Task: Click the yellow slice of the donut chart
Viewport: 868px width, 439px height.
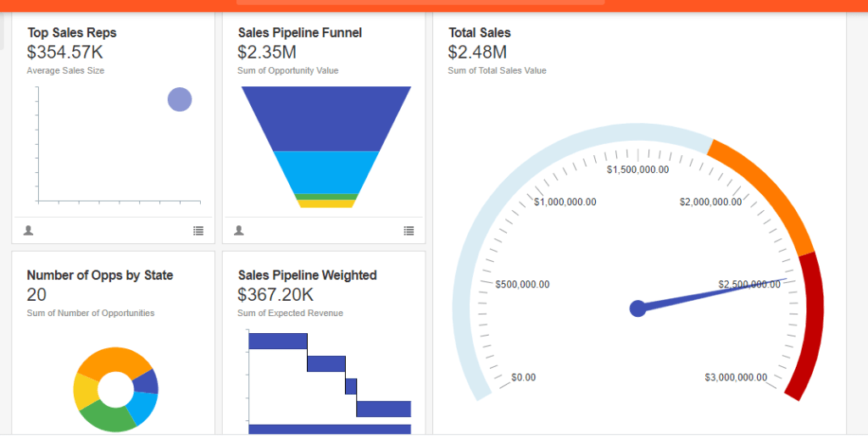Action: coord(85,390)
